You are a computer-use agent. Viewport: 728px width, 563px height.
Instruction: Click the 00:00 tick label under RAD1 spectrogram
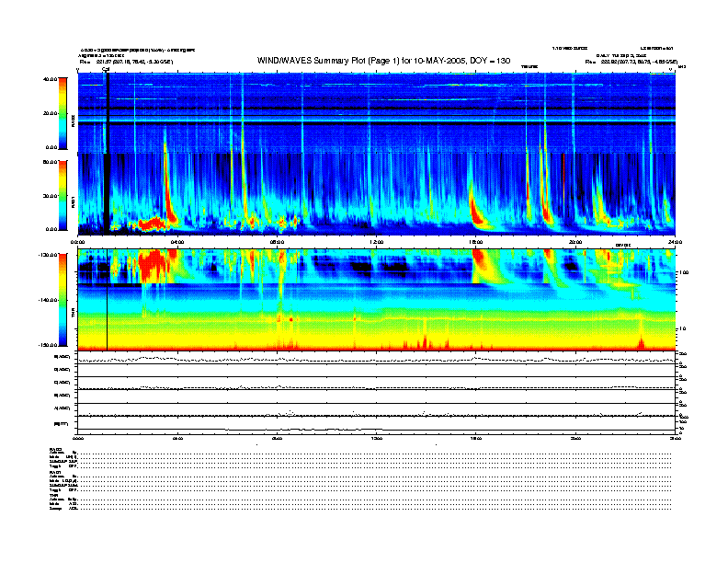pos(77,242)
